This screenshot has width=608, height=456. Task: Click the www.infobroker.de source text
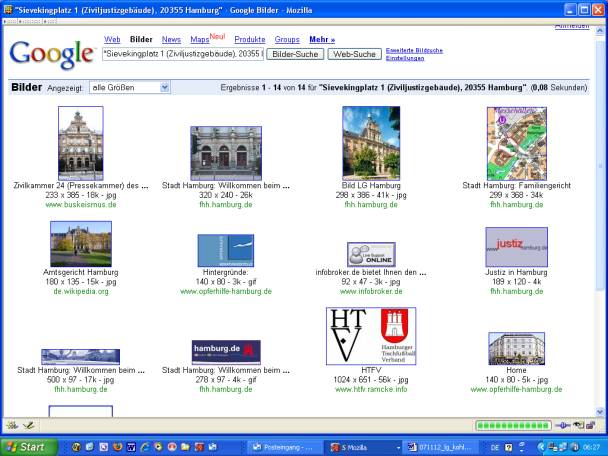(371, 292)
